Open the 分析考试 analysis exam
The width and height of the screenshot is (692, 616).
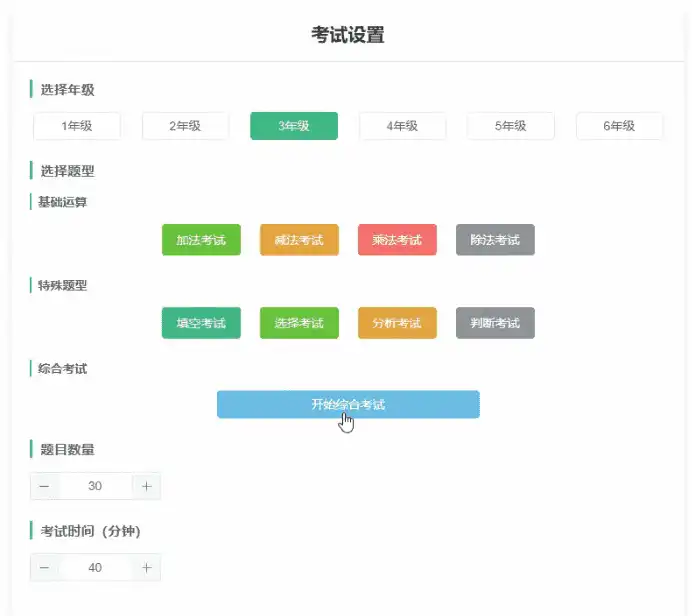coord(397,323)
